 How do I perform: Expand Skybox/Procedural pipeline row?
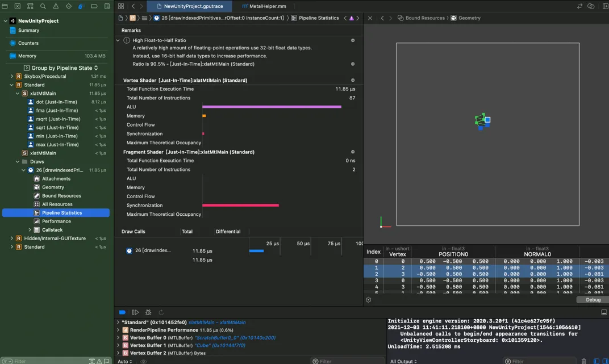click(x=12, y=77)
